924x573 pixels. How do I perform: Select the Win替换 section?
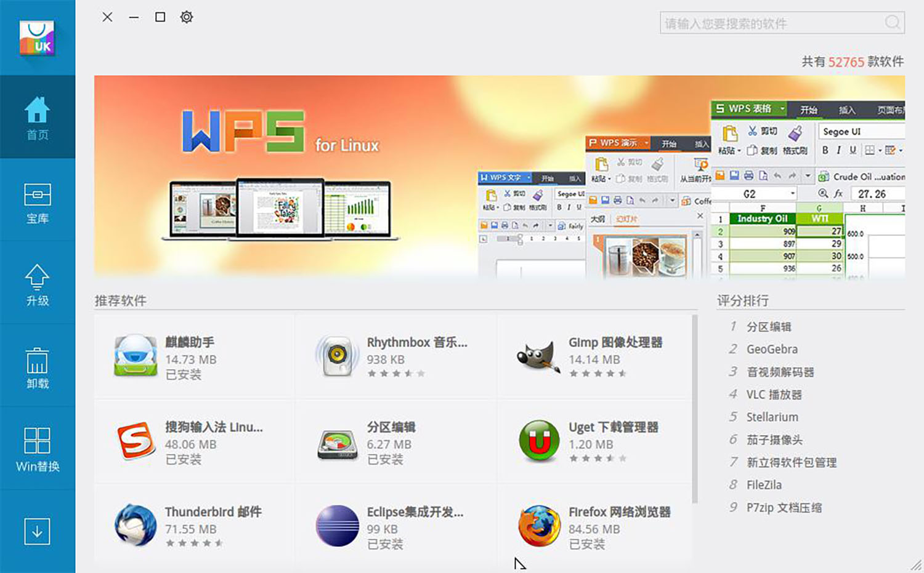(x=38, y=449)
